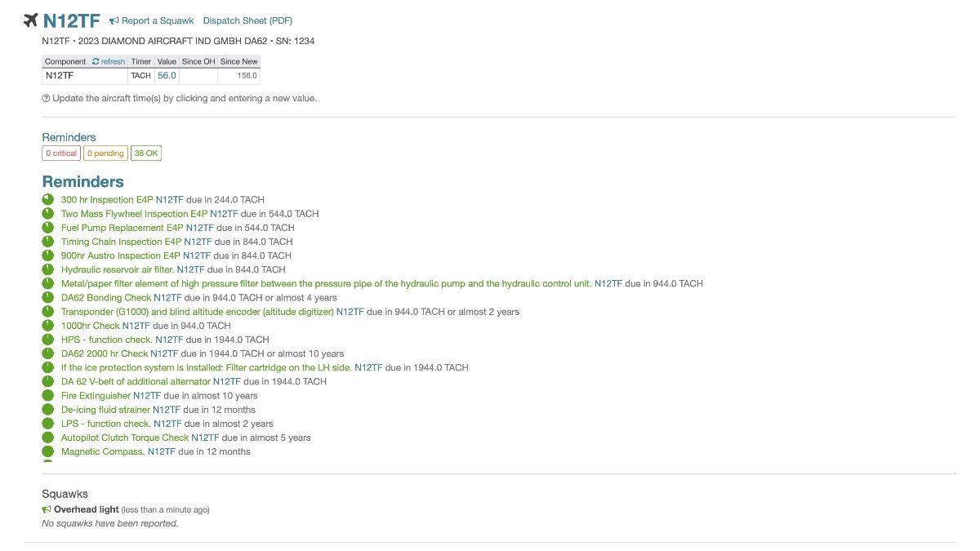980x551 pixels.
Task: Open the Autopilot Clutch Torque Check reminder
Action: [x=125, y=438]
